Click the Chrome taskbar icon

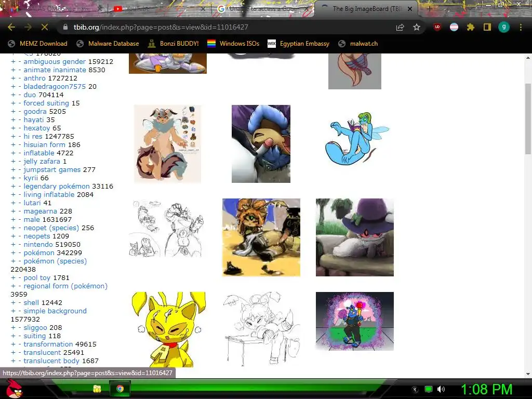click(120, 389)
